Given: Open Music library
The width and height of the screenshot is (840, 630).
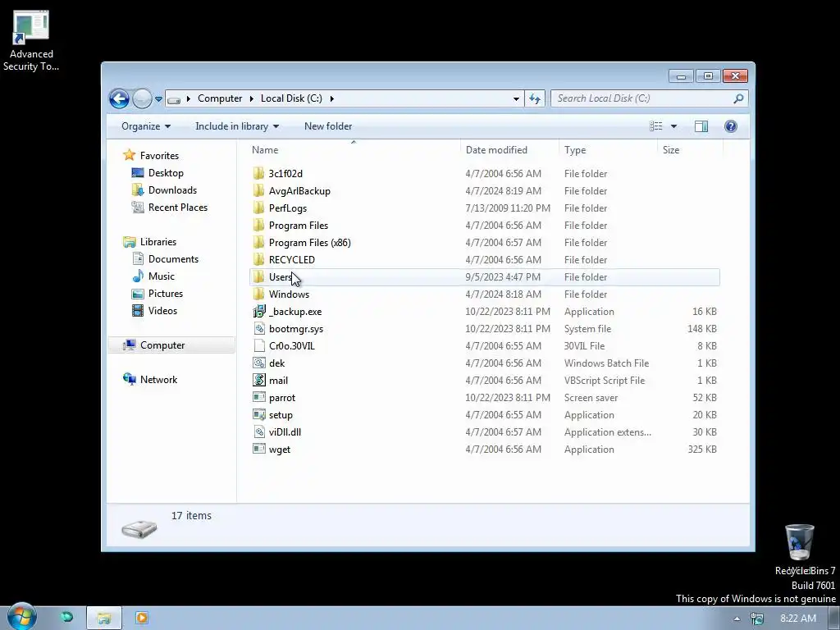Looking at the screenshot, I should point(162,276).
